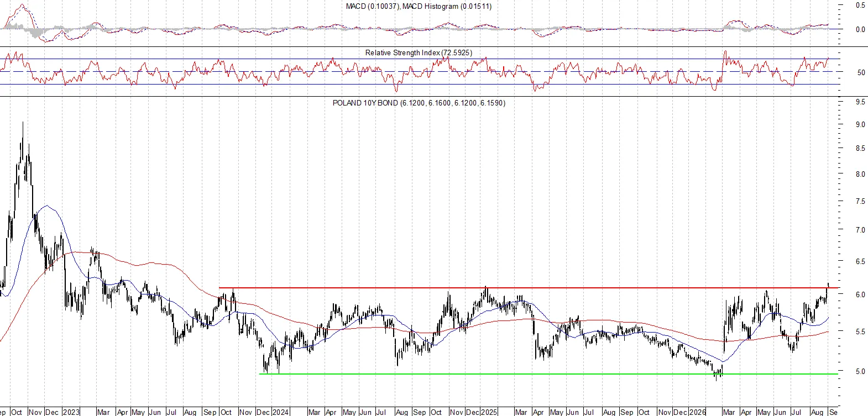Click the 50 label on RSI axis
Viewport: 868px width, 416px height.
pyautogui.click(x=861, y=72)
